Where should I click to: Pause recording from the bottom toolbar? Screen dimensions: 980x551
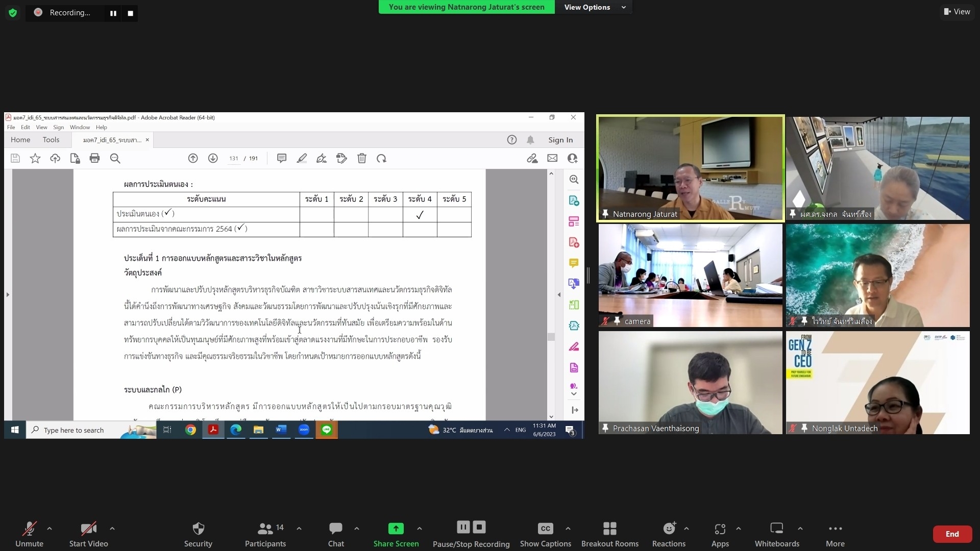pos(463,527)
